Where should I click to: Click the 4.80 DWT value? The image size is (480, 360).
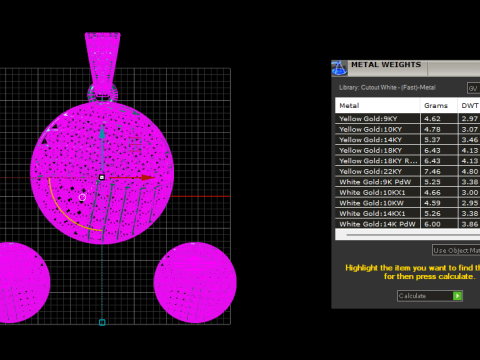[x=469, y=171]
